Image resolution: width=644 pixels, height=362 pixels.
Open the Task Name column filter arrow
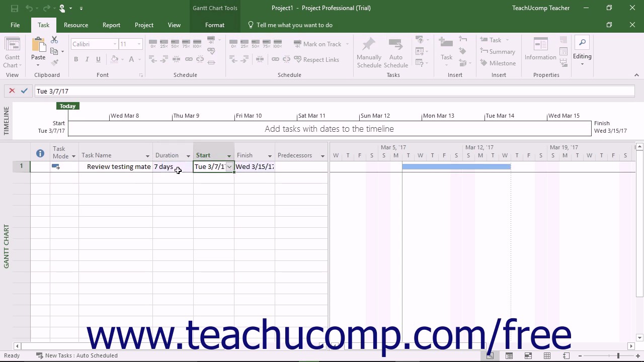pyautogui.click(x=147, y=156)
